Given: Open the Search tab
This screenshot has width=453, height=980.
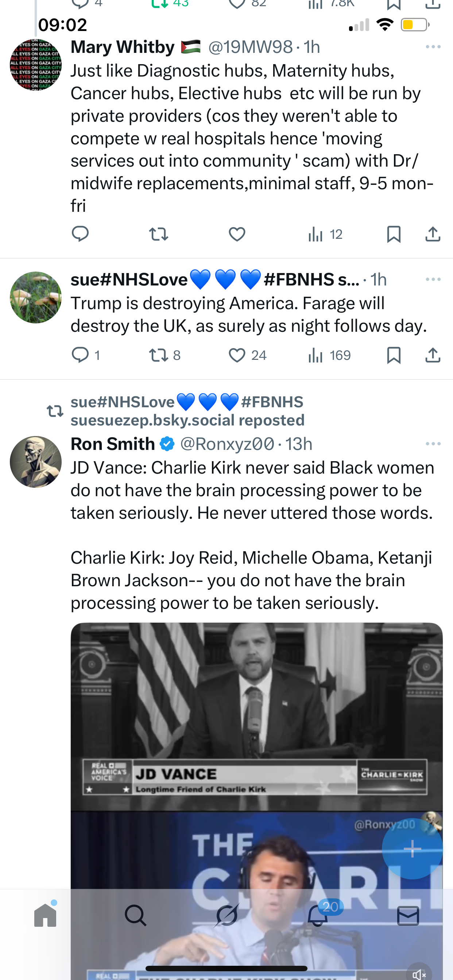Looking at the screenshot, I should (136, 915).
